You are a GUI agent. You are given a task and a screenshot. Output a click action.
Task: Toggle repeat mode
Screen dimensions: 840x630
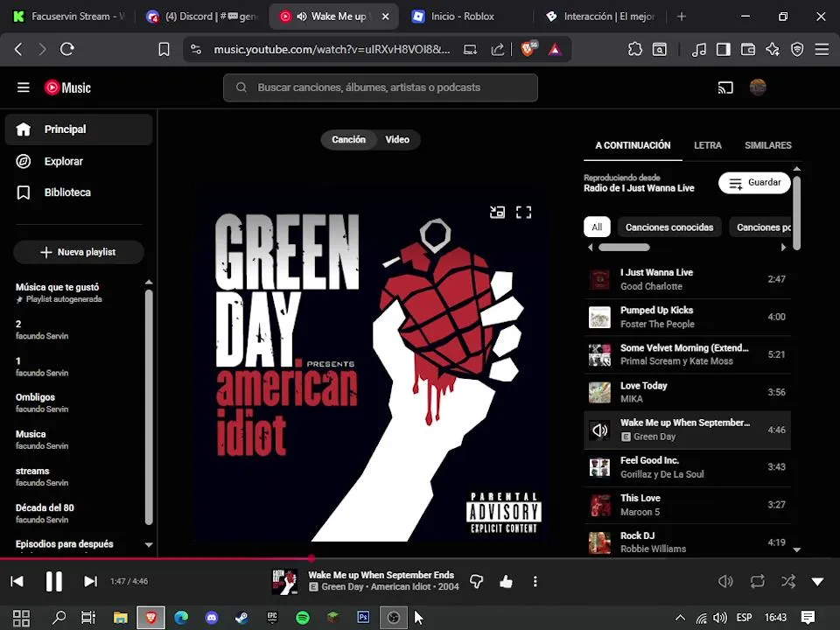pyautogui.click(x=757, y=581)
